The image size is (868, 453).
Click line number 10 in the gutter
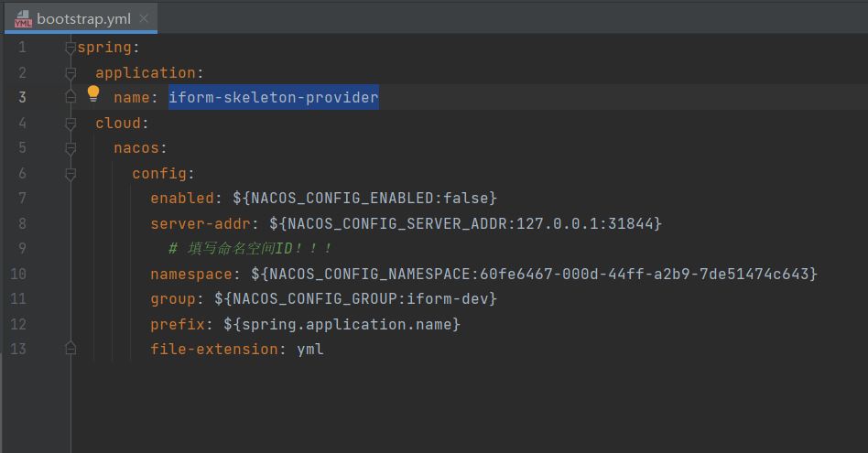[18, 274]
